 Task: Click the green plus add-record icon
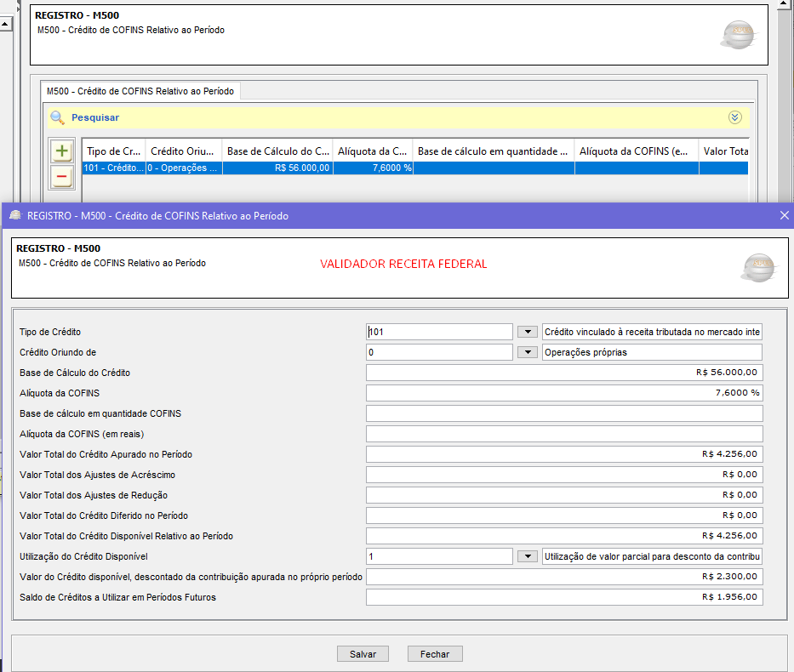pos(62,151)
